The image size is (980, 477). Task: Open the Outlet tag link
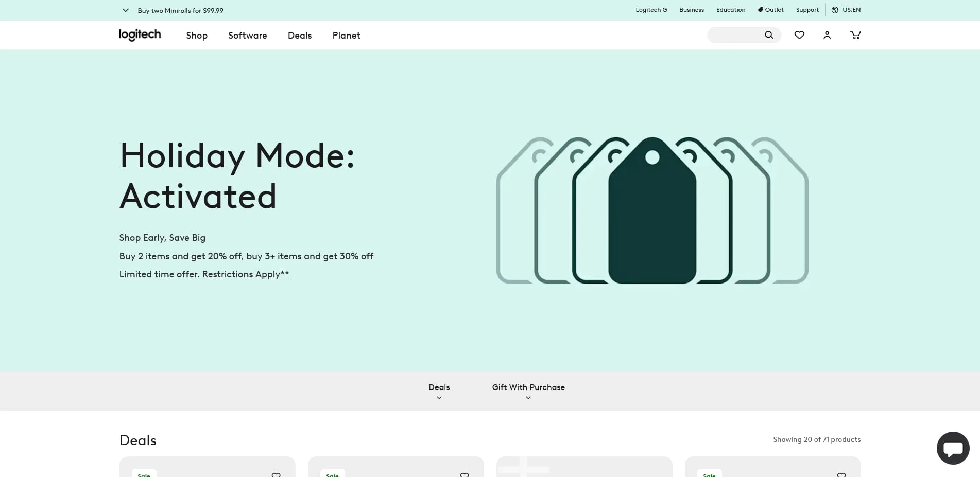coord(770,10)
